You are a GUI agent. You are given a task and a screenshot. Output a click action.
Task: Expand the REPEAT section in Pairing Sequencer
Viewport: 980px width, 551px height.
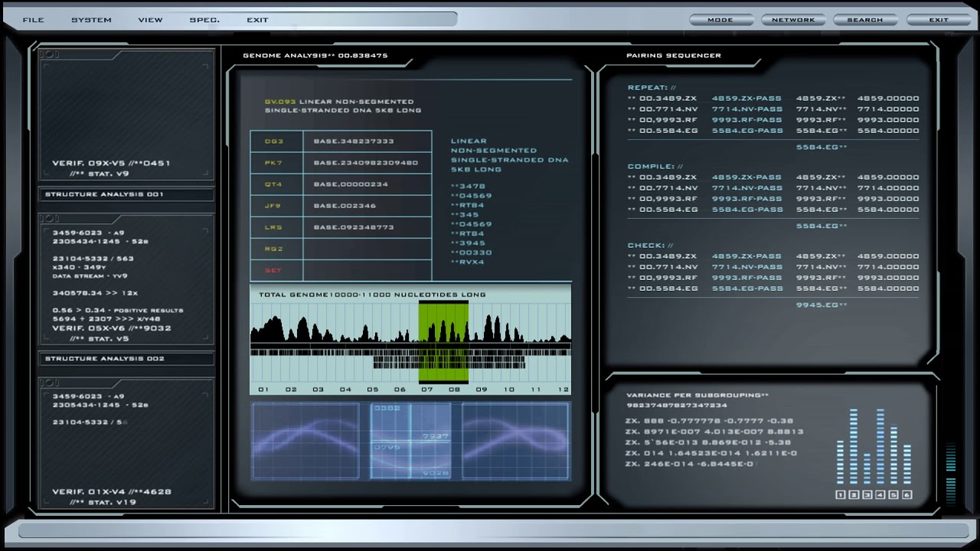click(x=648, y=87)
